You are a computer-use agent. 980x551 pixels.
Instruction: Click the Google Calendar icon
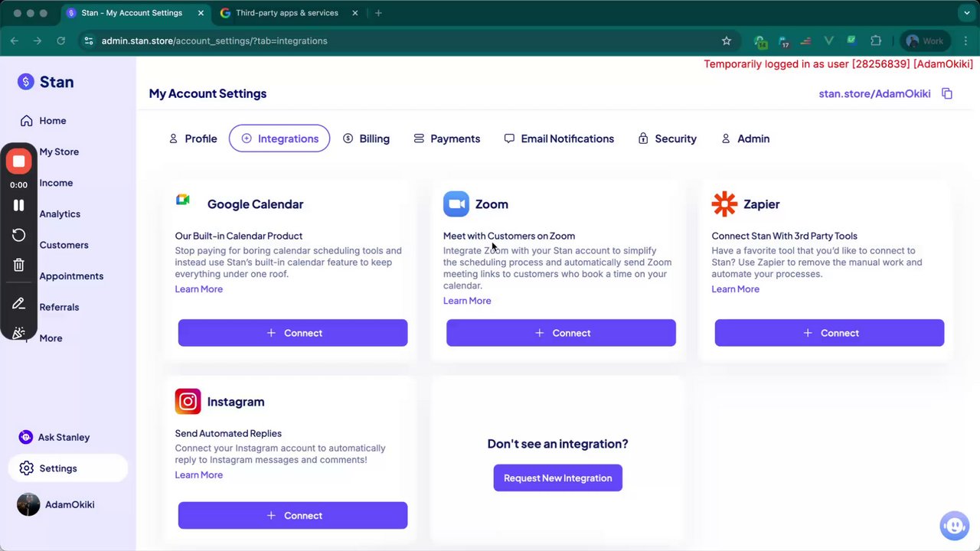(x=182, y=200)
